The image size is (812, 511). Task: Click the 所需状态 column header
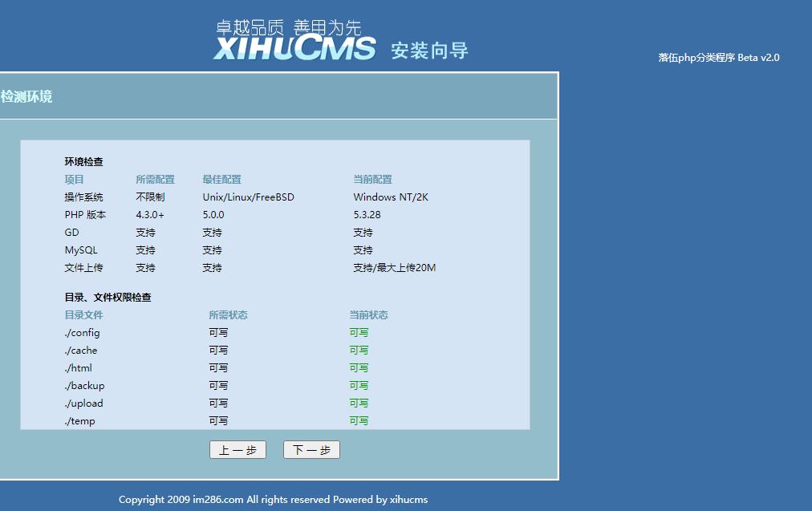(229, 315)
